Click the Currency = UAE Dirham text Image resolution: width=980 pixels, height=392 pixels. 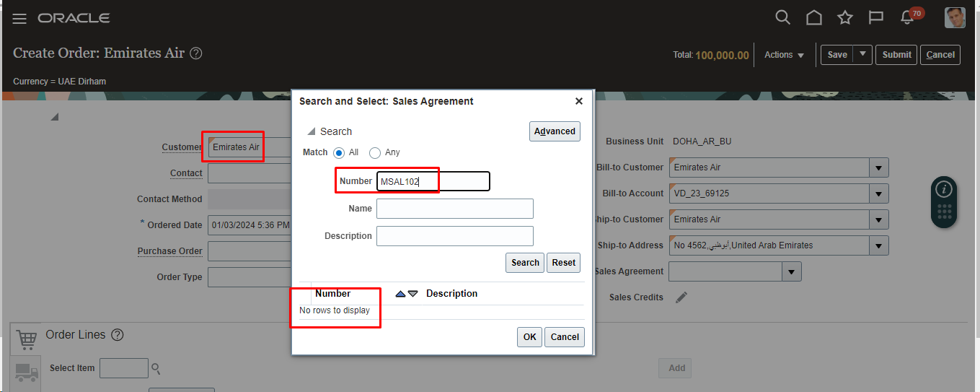[x=59, y=82]
